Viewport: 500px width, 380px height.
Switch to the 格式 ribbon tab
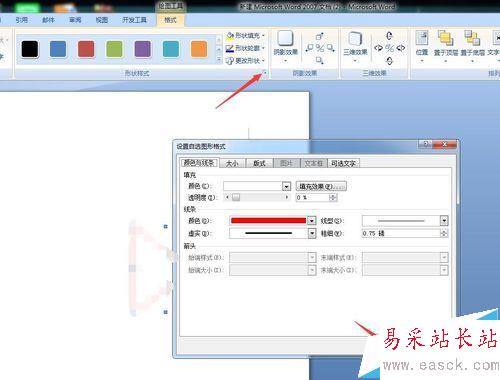click(x=170, y=20)
